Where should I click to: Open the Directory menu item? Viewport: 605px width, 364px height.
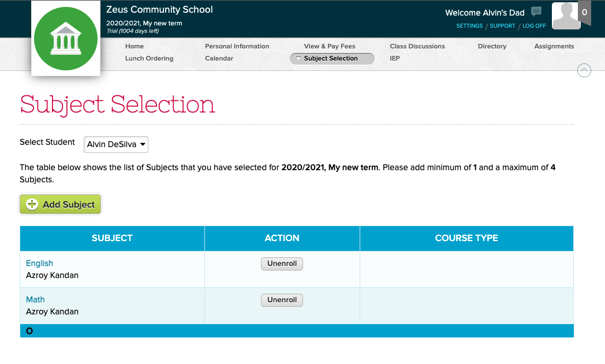tap(492, 46)
